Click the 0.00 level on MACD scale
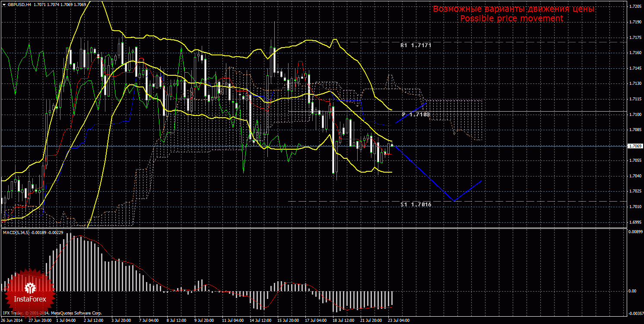644x324 pixels. [633, 291]
